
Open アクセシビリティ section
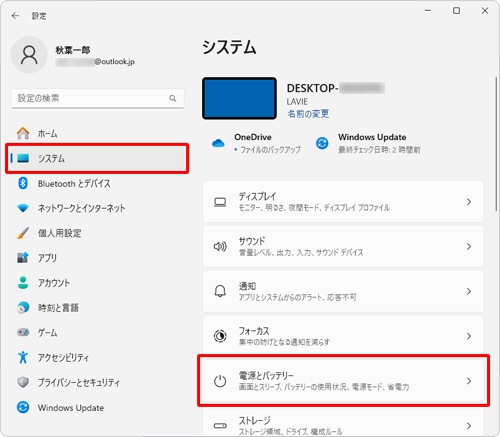[x=97, y=357]
